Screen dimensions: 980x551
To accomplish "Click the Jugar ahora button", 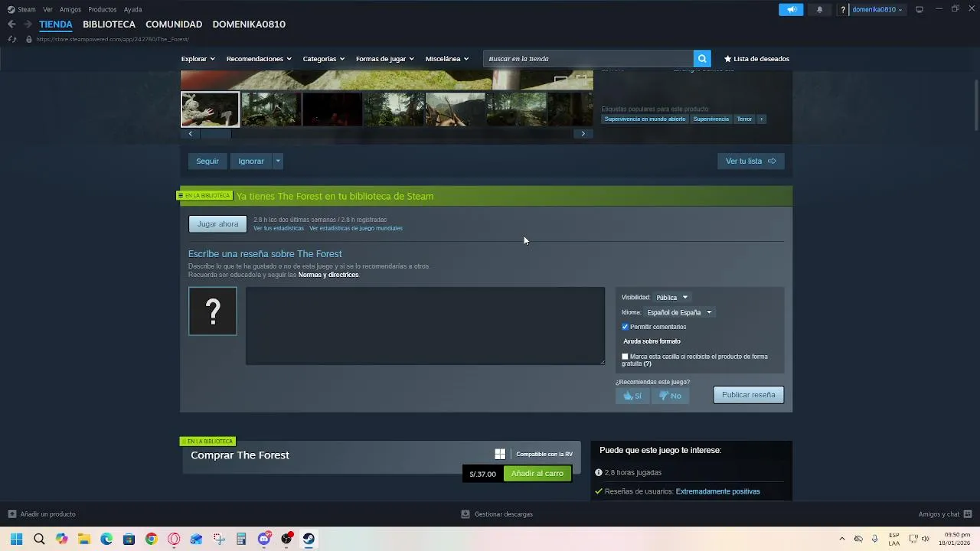I will [218, 224].
